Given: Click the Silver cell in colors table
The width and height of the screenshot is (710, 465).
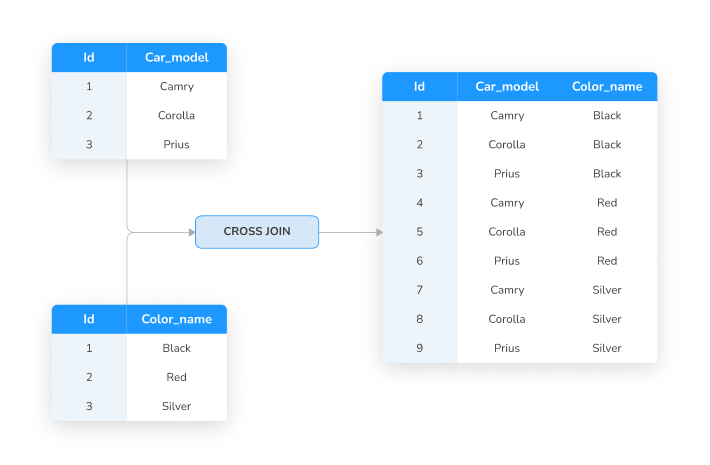Looking at the screenshot, I should click(x=177, y=406).
